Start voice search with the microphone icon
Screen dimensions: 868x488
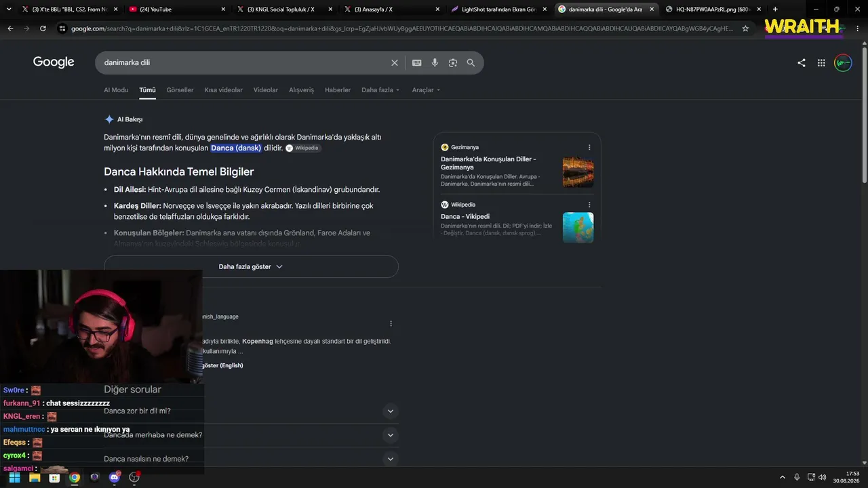pyautogui.click(x=435, y=62)
